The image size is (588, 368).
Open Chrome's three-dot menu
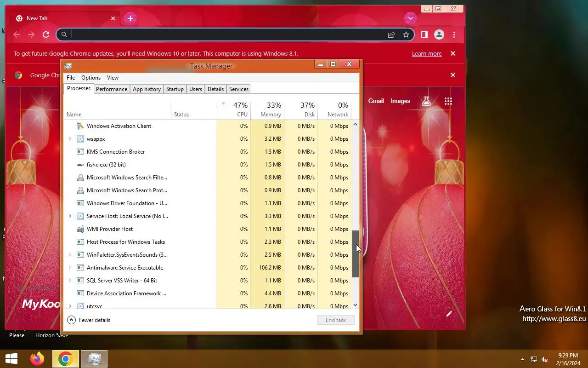click(454, 34)
